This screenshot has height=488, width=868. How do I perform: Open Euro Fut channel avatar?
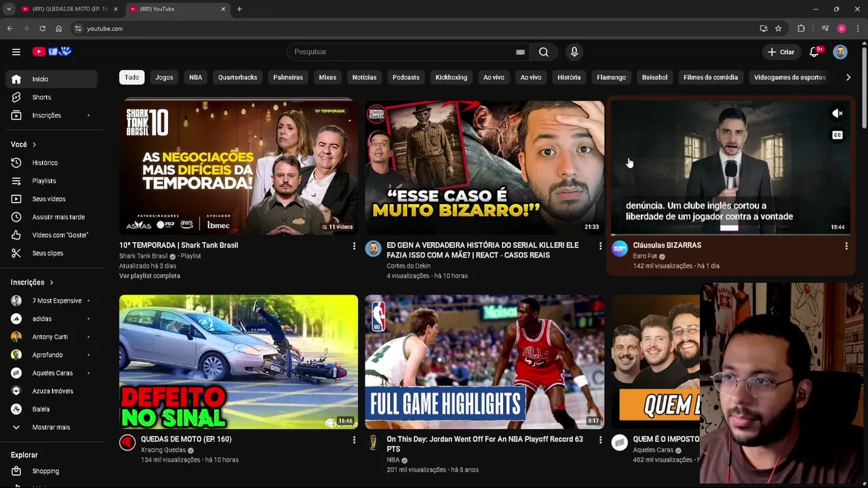[x=619, y=249]
